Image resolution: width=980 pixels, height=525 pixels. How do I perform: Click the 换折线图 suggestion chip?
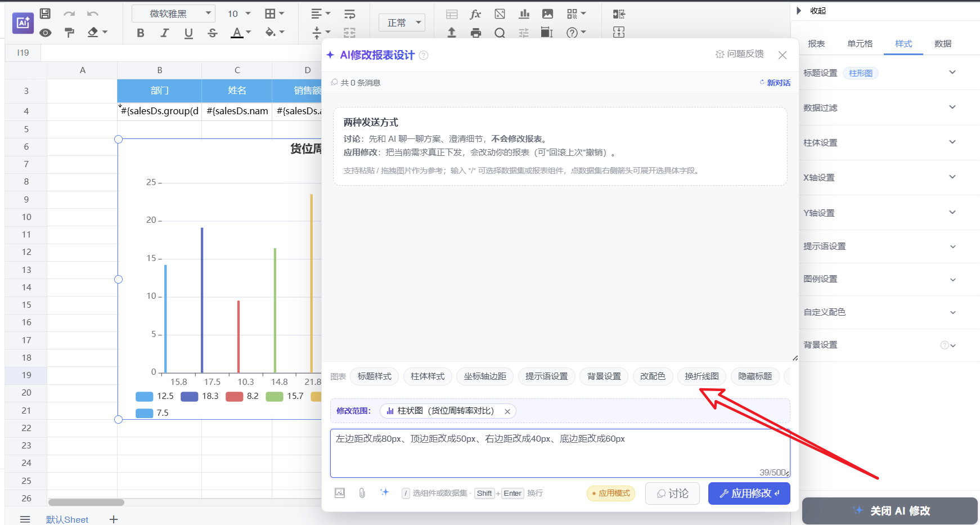click(x=702, y=376)
